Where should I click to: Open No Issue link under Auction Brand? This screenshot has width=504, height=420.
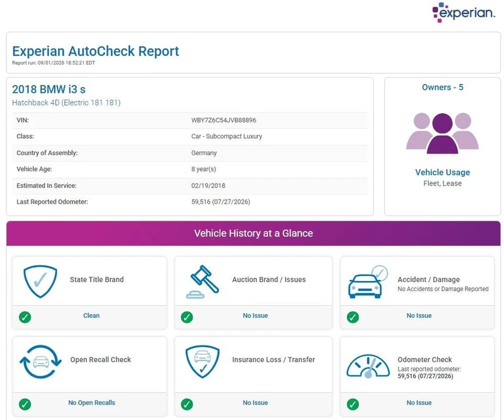pyautogui.click(x=255, y=316)
